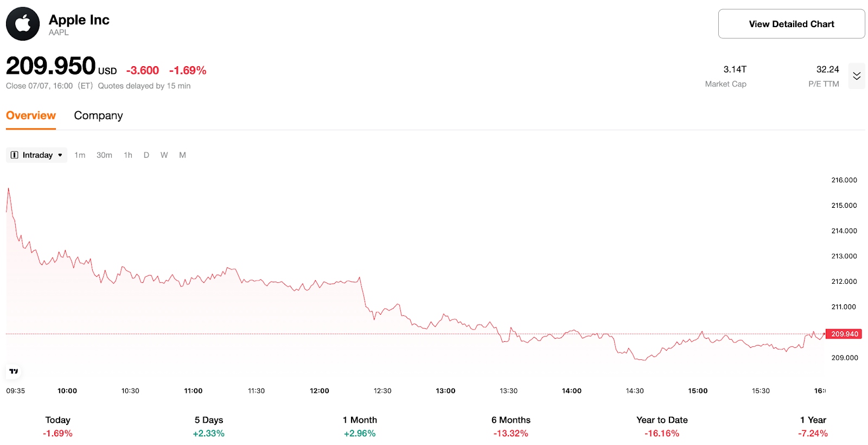Select the Year to Date performance period
The height and width of the screenshot is (445, 868).
tap(661, 426)
